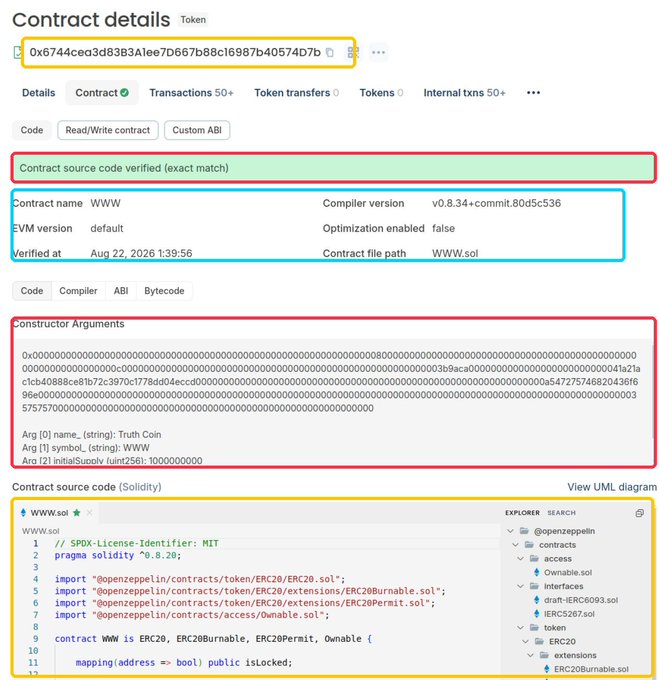The width and height of the screenshot is (659, 680).
Task: Click the verified checkmark on Contract tab
Action: coord(124,92)
